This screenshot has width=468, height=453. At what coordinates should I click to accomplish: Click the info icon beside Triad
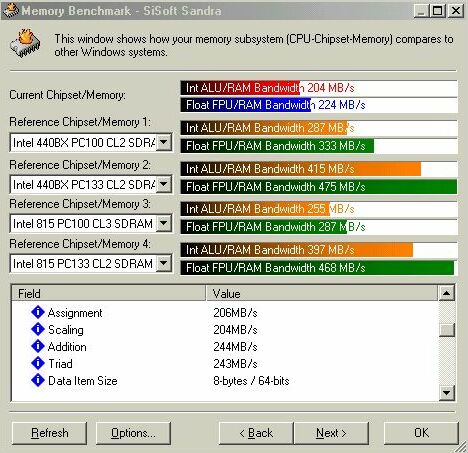pos(38,363)
